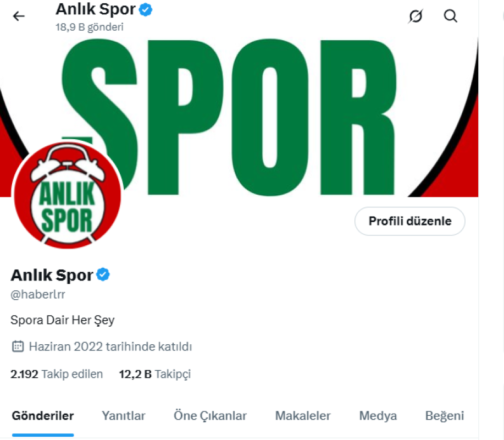Image resolution: width=504 pixels, height=440 pixels.
Task: Switch to the Yanıtlar tab
Action: 124,416
